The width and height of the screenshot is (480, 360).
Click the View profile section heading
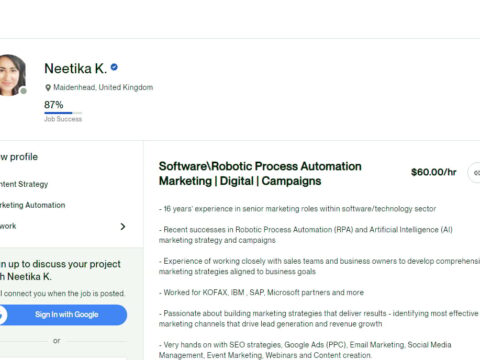point(19,157)
